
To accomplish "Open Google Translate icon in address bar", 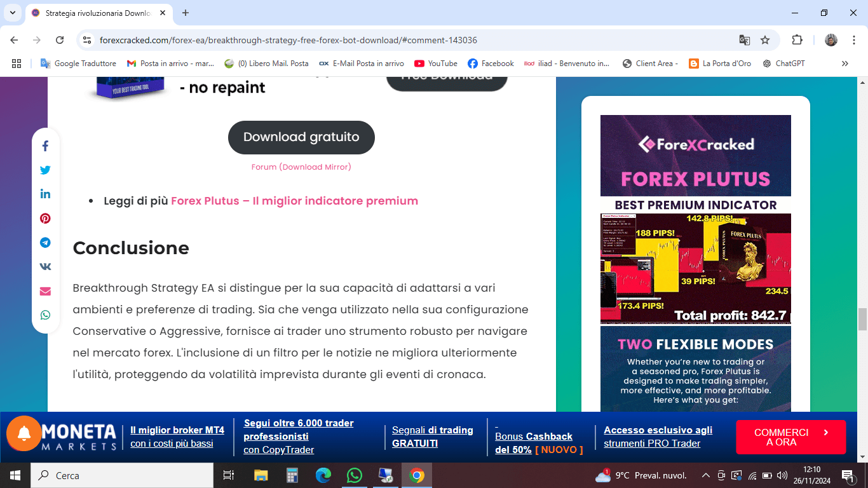I will pos(744,40).
